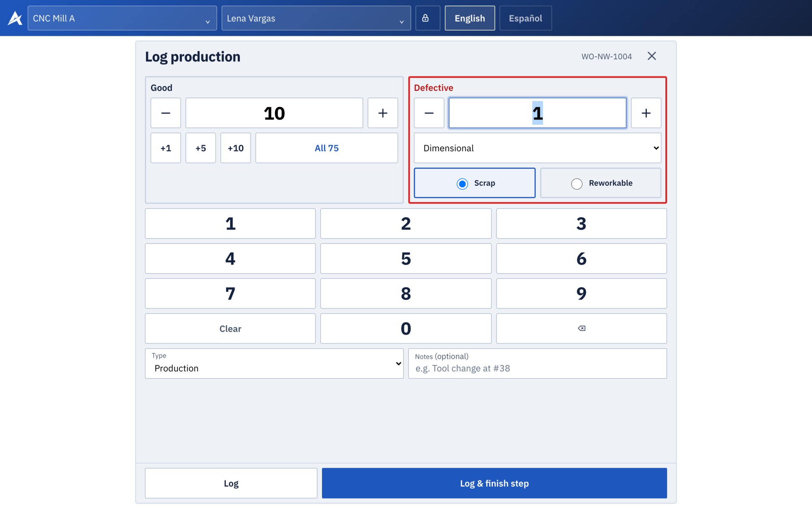812x508 pixels.
Task: Tap keypad digit 4
Action: (x=230, y=259)
